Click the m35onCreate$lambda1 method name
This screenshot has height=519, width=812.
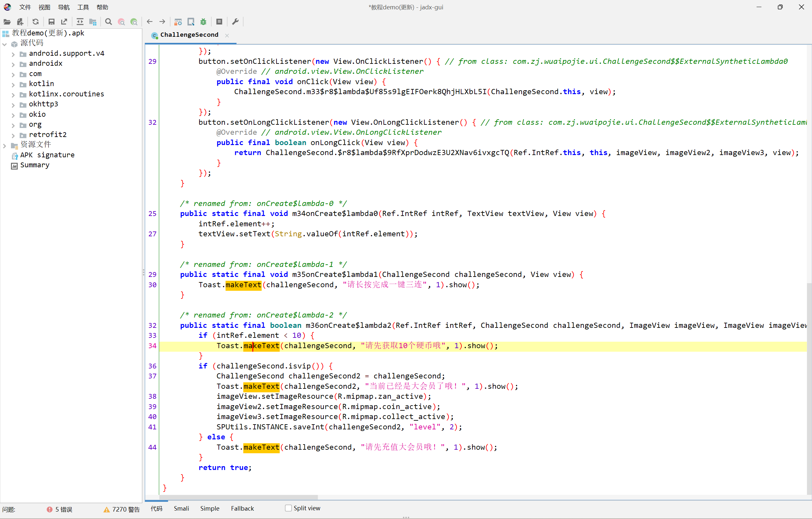tap(335, 274)
